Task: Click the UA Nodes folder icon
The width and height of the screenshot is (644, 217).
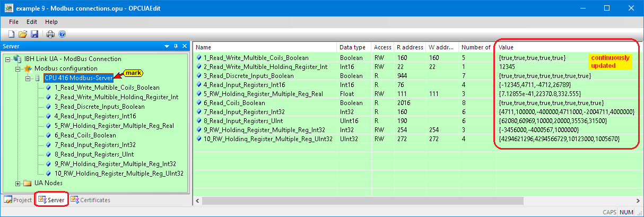Action: [x=27, y=183]
